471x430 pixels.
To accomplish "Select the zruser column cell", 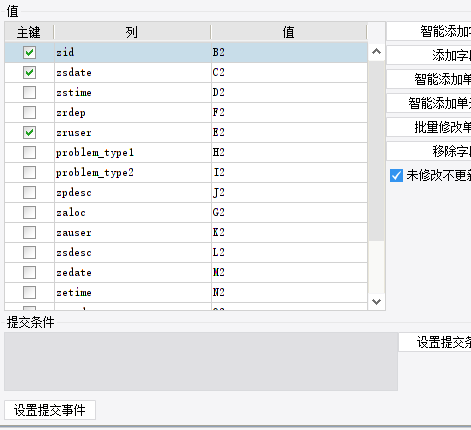I will point(133,132).
